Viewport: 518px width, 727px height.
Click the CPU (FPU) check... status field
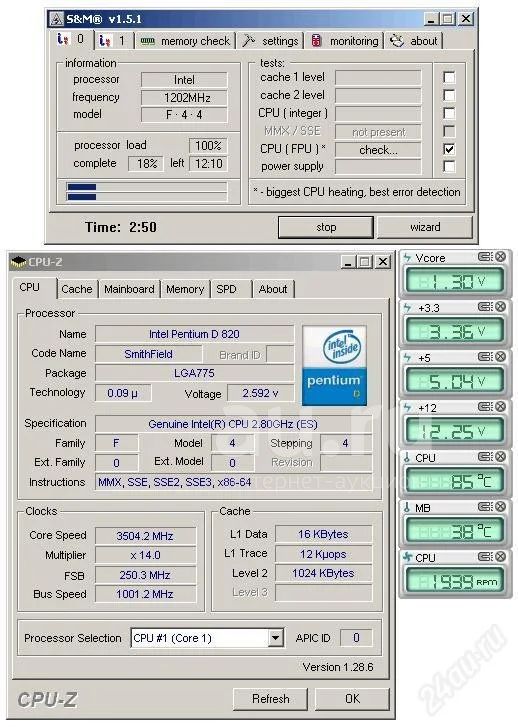click(378, 150)
